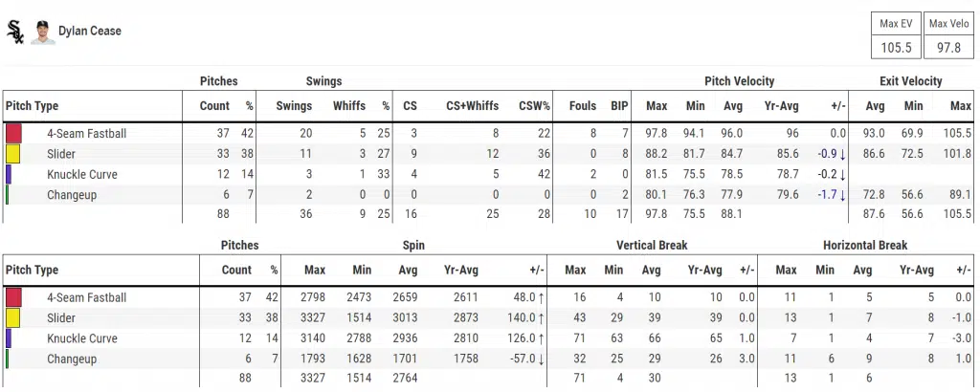Click the red 4-Seam Fastball swatch in velocity table
The height and width of the screenshot is (392, 980).
(13, 134)
